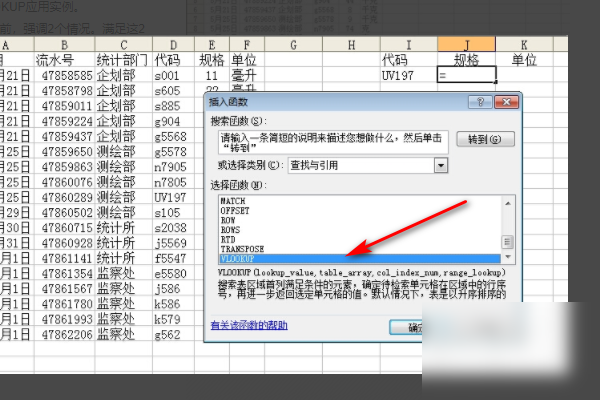Select ROW in the function list
The height and width of the screenshot is (400, 600).
[x=228, y=220]
